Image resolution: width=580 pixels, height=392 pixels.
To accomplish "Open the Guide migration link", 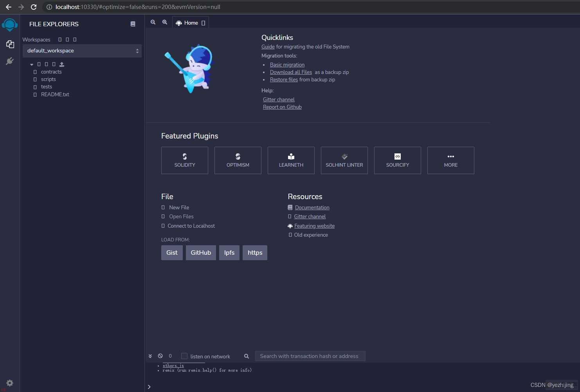I will pyautogui.click(x=268, y=47).
